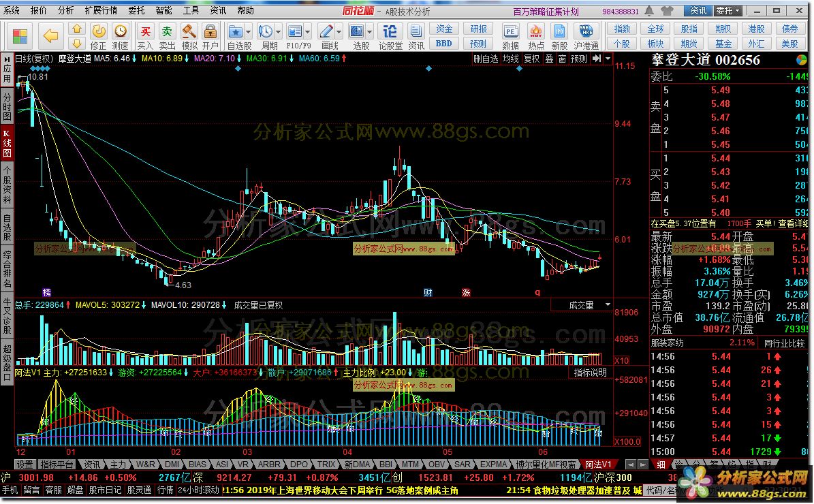Expand the 自选股 dropdown arrow

click(x=248, y=32)
